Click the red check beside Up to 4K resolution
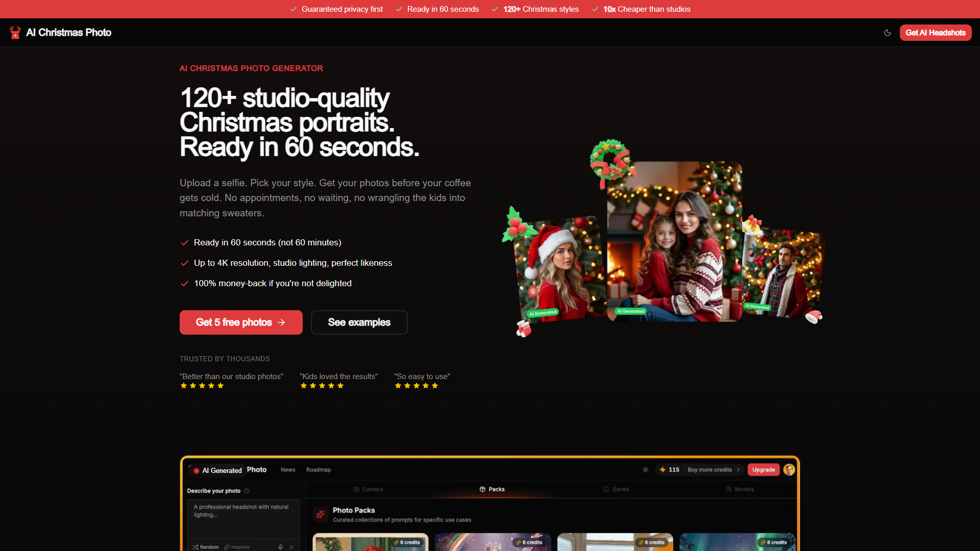 tap(185, 263)
